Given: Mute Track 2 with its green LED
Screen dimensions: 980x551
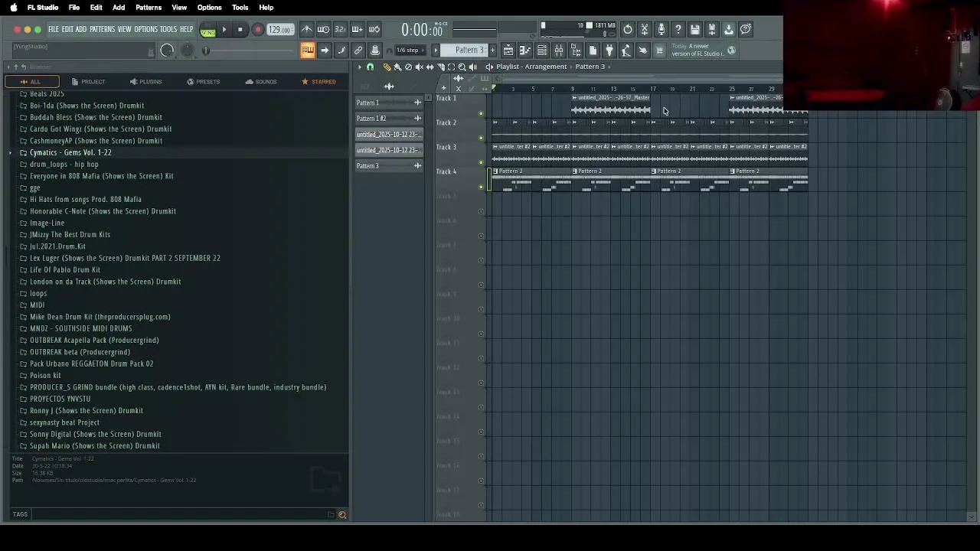Looking at the screenshot, I should pos(481,138).
